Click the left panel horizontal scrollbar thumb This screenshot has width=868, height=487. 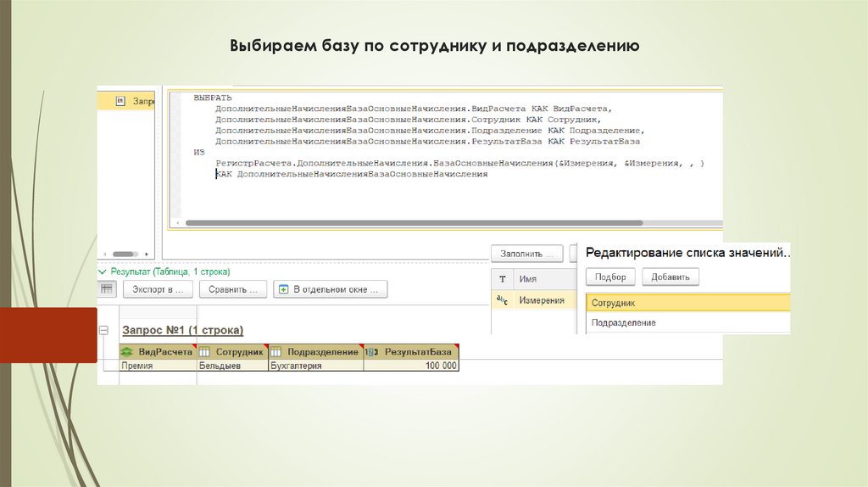click(x=125, y=255)
